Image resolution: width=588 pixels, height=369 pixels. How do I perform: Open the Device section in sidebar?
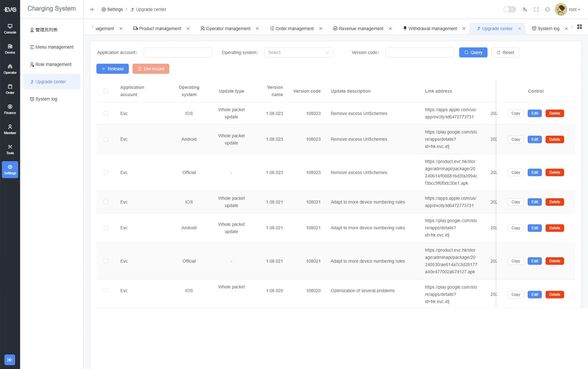point(10,49)
